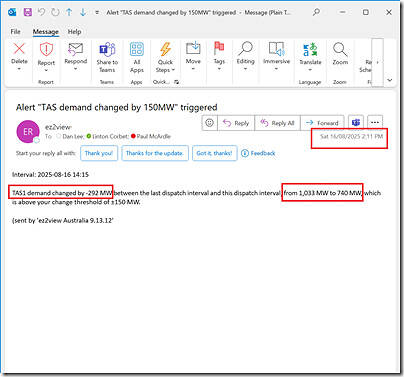Image resolution: width=404 pixels, height=377 pixels.
Task: Expand the Tags dropdown arrow
Action: tap(219, 69)
